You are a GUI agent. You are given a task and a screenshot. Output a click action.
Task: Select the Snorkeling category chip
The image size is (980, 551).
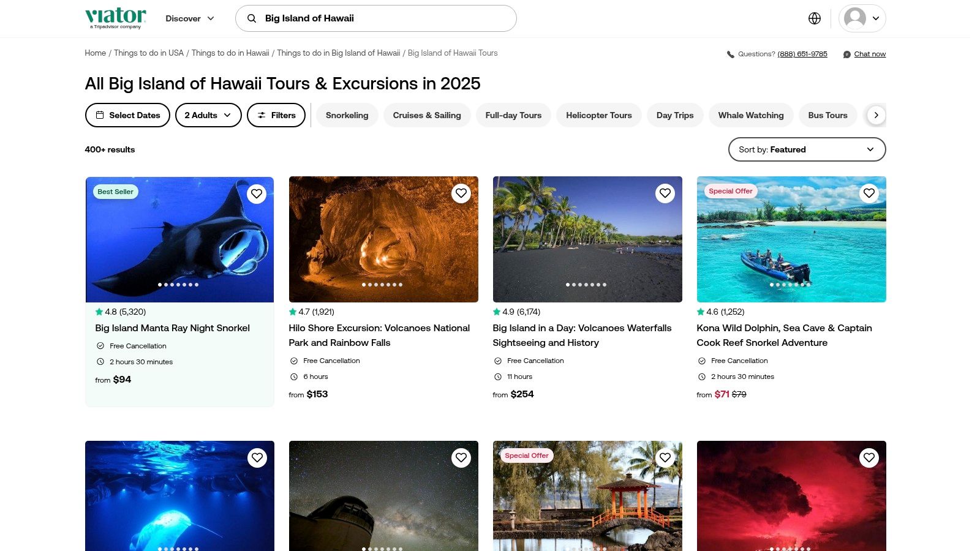pos(347,115)
